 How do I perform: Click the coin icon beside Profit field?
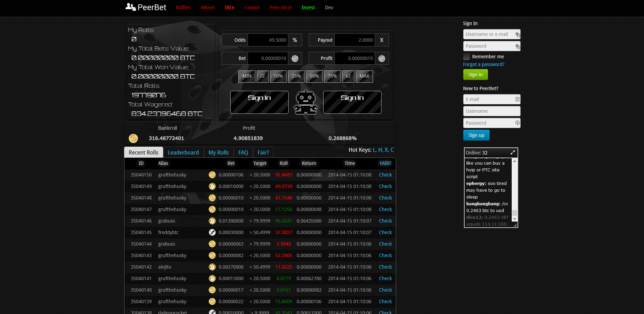tap(382, 59)
